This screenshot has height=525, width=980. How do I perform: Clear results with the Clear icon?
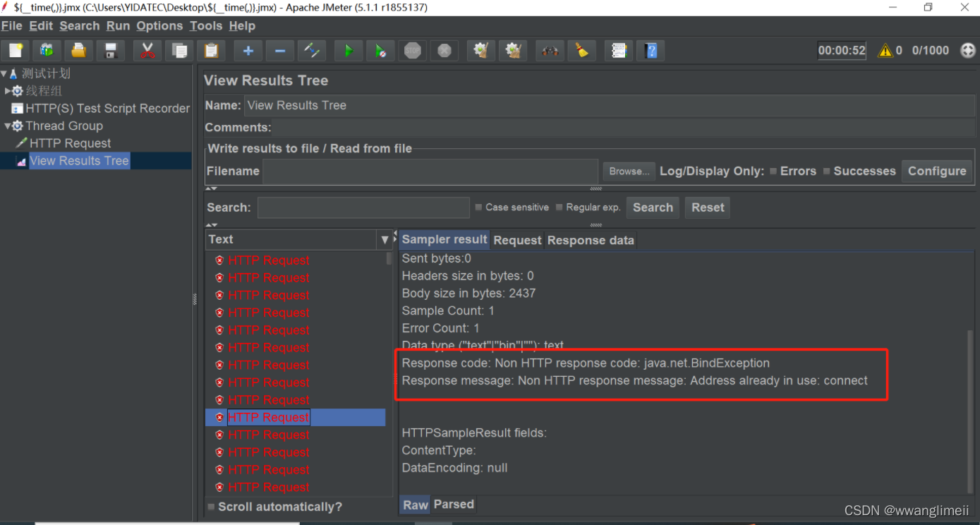click(x=481, y=50)
